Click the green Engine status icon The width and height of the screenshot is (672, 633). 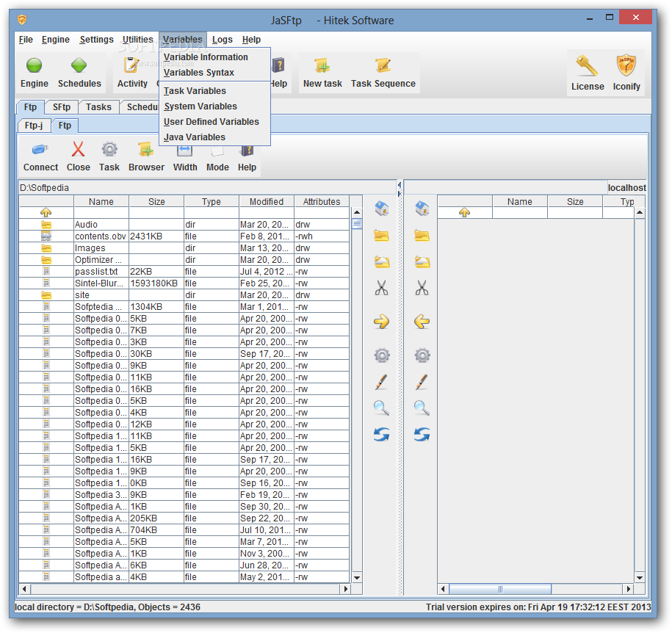click(x=35, y=65)
